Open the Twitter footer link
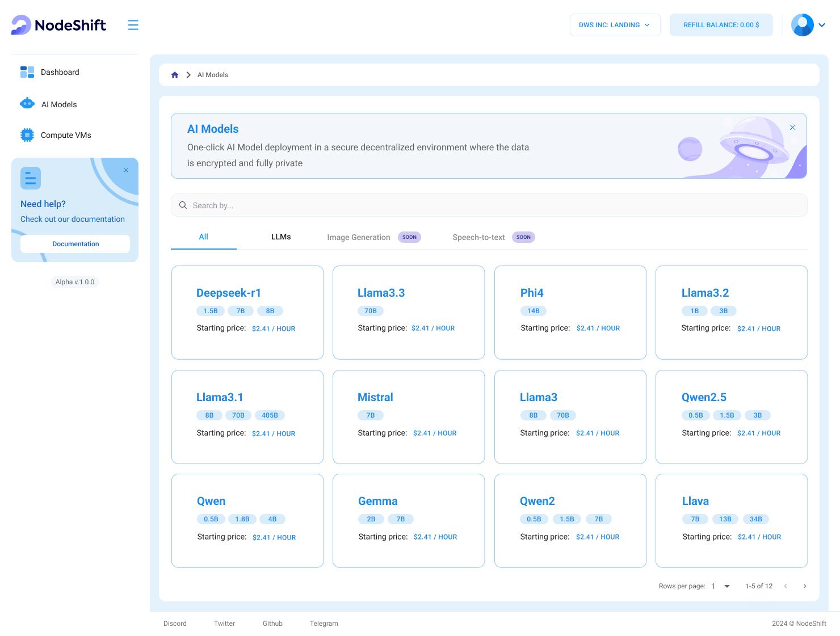 [x=224, y=624]
